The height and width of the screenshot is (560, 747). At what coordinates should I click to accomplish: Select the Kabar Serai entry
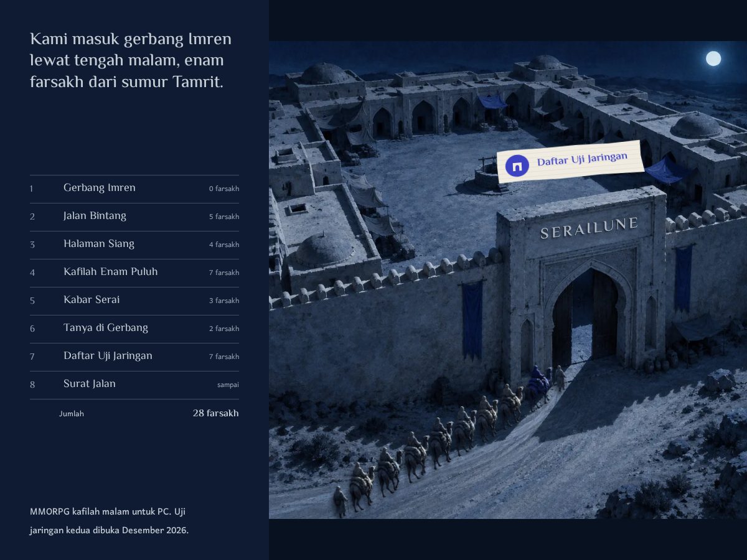coord(134,301)
